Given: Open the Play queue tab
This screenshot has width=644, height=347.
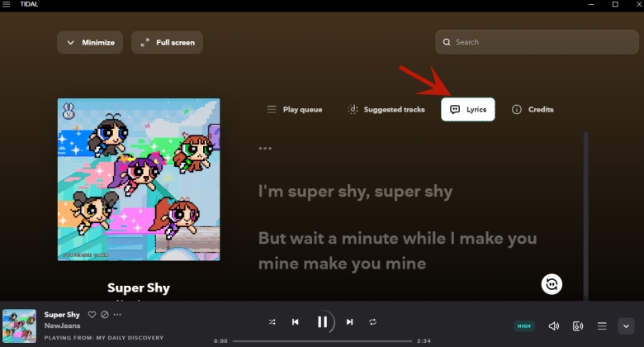Looking at the screenshot, I should [x=295, y=109].
